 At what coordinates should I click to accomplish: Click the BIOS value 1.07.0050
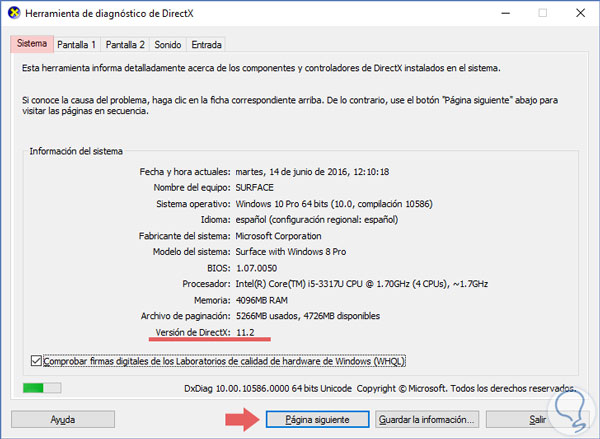click(x=256, y=268)
